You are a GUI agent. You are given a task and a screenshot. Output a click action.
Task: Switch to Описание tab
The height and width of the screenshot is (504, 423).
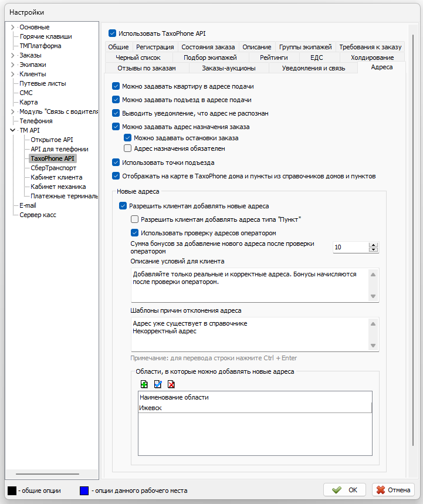257,47
